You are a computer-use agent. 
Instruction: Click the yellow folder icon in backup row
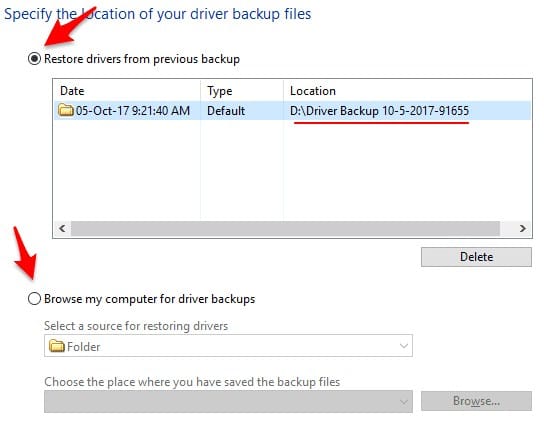click(66, 110)
